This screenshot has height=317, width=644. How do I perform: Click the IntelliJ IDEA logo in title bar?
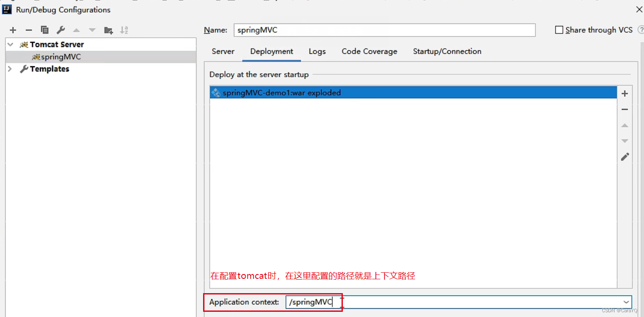click(x=7, y=9)
